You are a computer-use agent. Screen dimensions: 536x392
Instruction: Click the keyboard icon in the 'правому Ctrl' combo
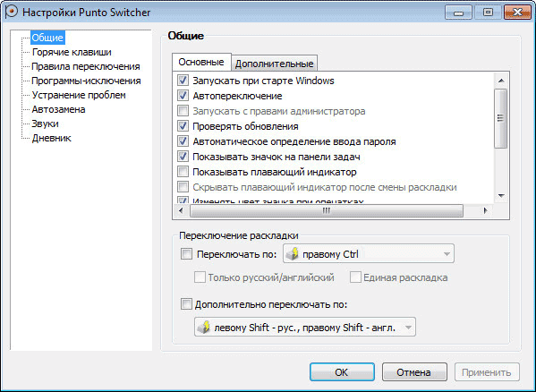pyautogui.click(x=293, y=254)
